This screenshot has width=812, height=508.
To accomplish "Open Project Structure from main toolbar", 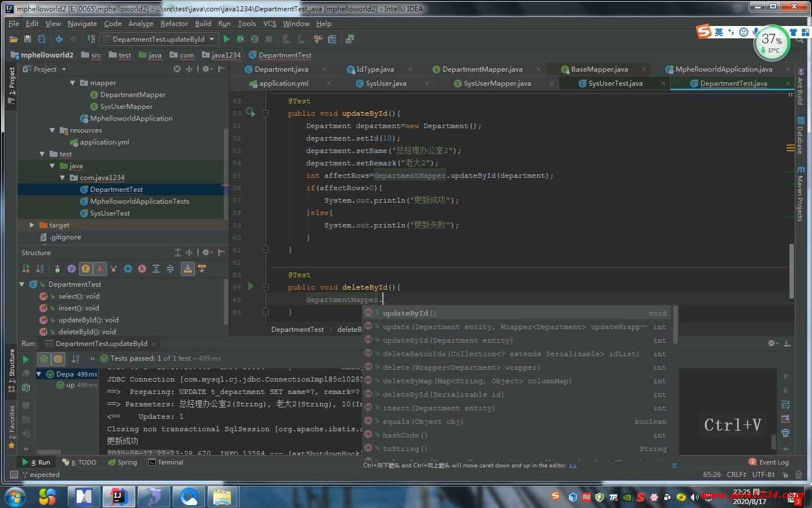I will click(332, 39).
